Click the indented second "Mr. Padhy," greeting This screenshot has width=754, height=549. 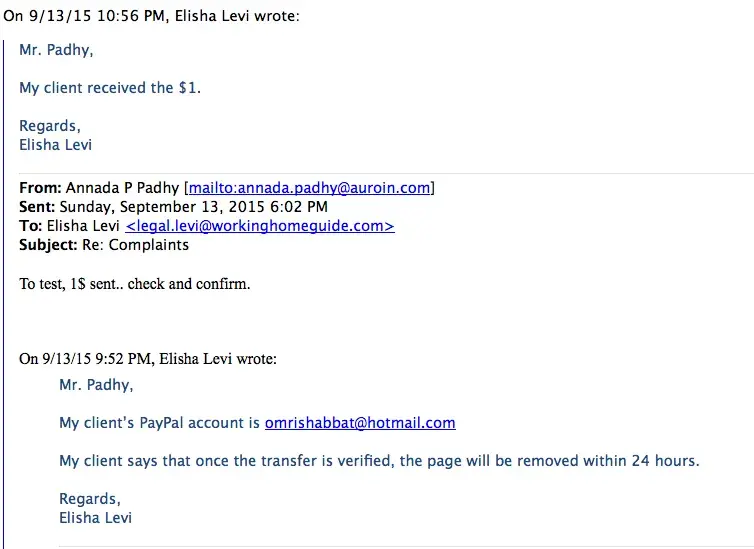[96, 385]
